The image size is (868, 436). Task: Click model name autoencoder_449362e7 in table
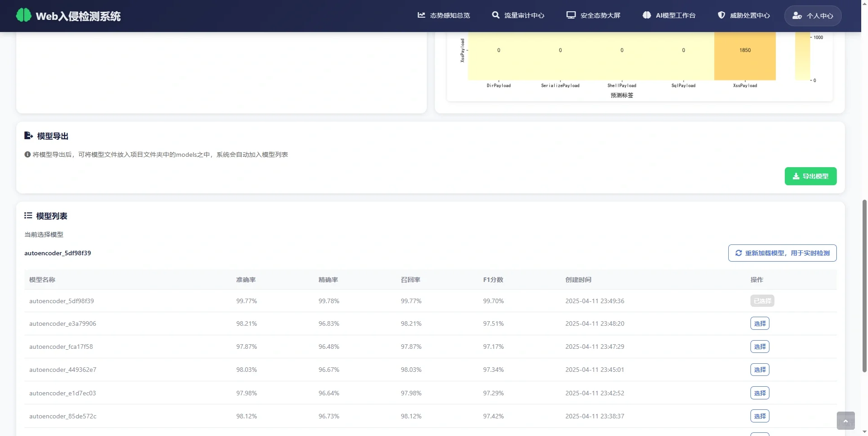click(63, 370)
